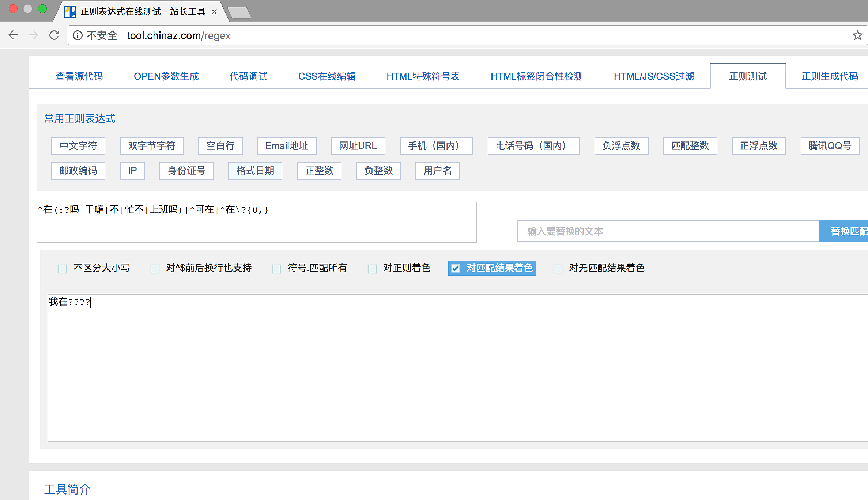Click the site security info icon
This screenshot has height=500, width=868.
pyautogui.click(x=78, y=35)
